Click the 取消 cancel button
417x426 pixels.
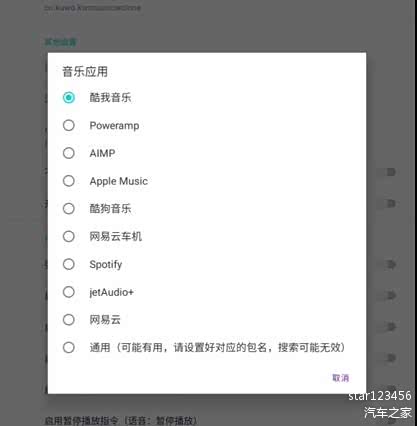340,378
